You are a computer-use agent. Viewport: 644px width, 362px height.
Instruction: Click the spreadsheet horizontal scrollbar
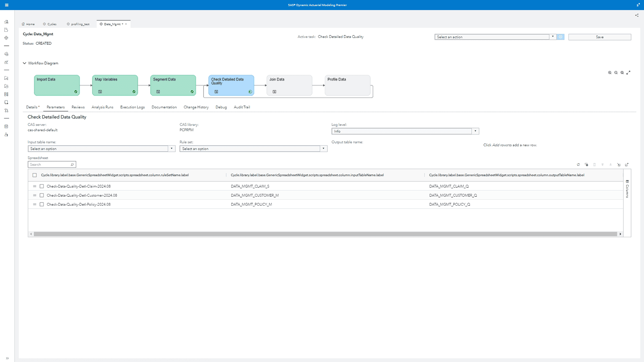(x=326, y=234)
